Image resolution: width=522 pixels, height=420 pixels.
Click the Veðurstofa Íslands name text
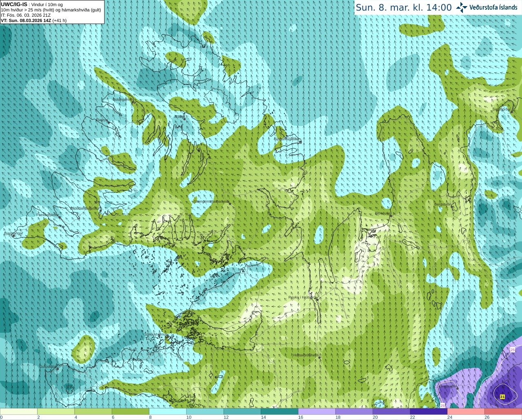click(x=493, y=7)
